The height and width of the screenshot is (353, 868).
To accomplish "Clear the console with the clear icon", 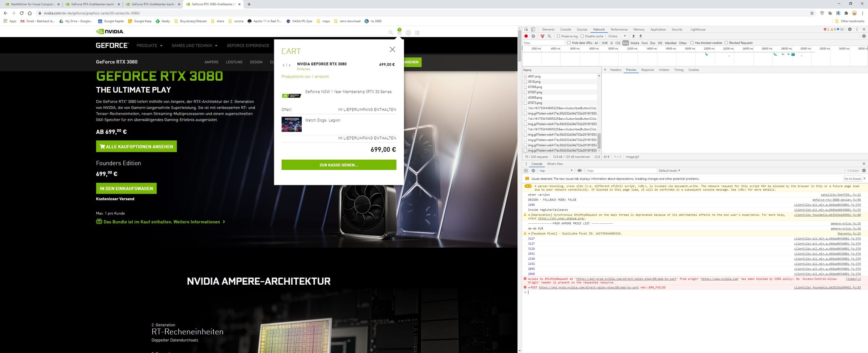I will pyautogui.click(x=533, y=171).
